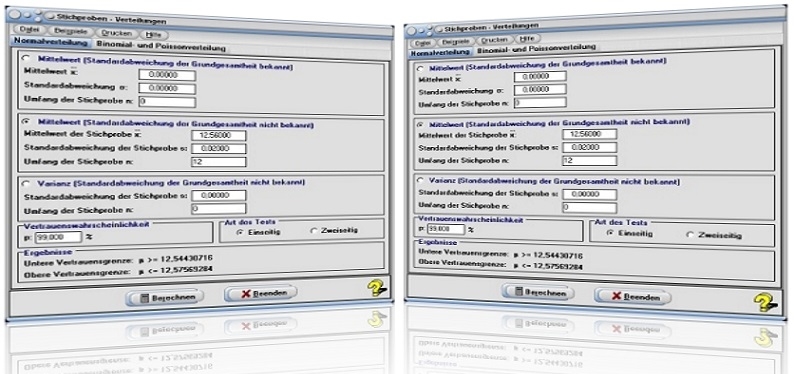Screen dimensions: 794x374
Task: Click Berechnen button in the left window
Action: 165,297
